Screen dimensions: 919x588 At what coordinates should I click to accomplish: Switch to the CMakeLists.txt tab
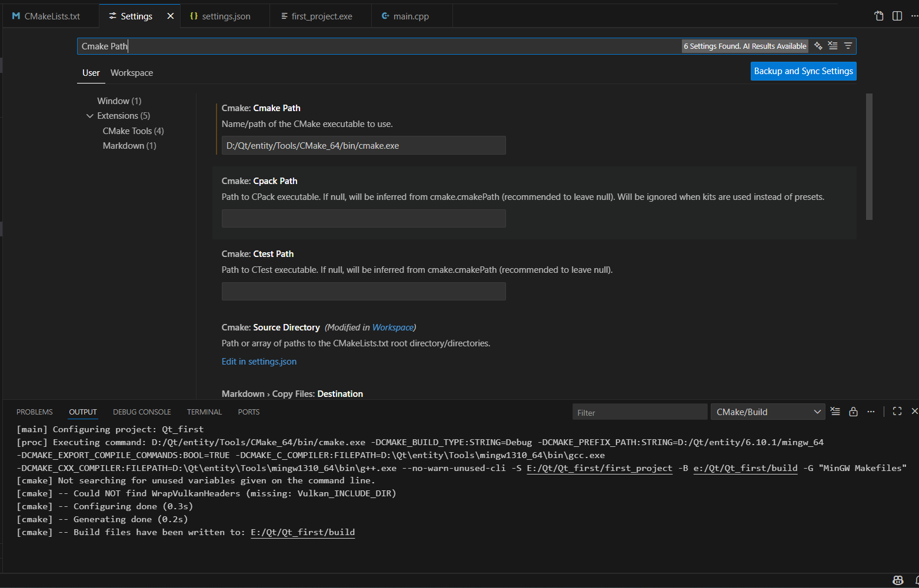point(51,16)
